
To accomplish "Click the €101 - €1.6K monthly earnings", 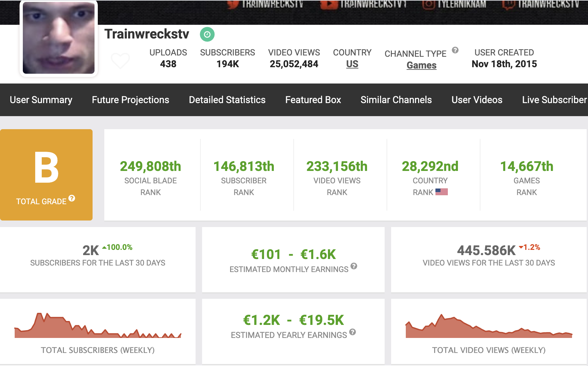I will pos(293,254).
